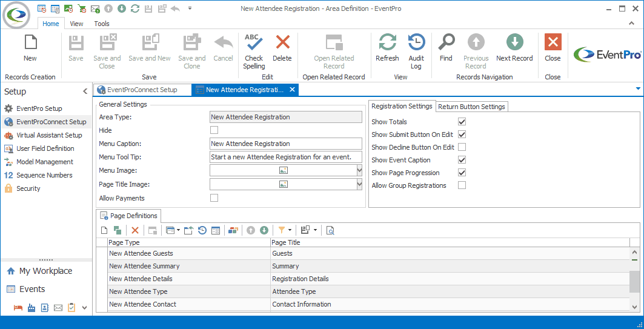
Task: Open the Page Title Image dropdown arrow
Action: click(x=359, y=184)
